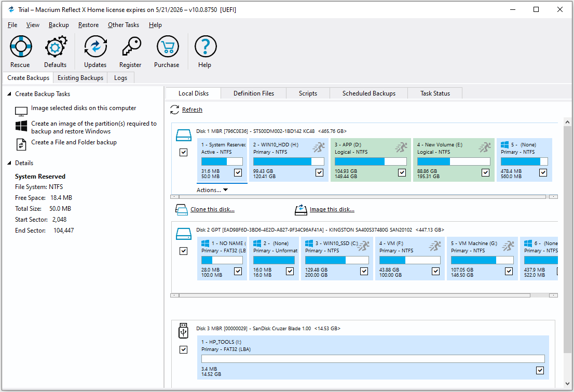Check for Updates from toolbar

point(95,47)
